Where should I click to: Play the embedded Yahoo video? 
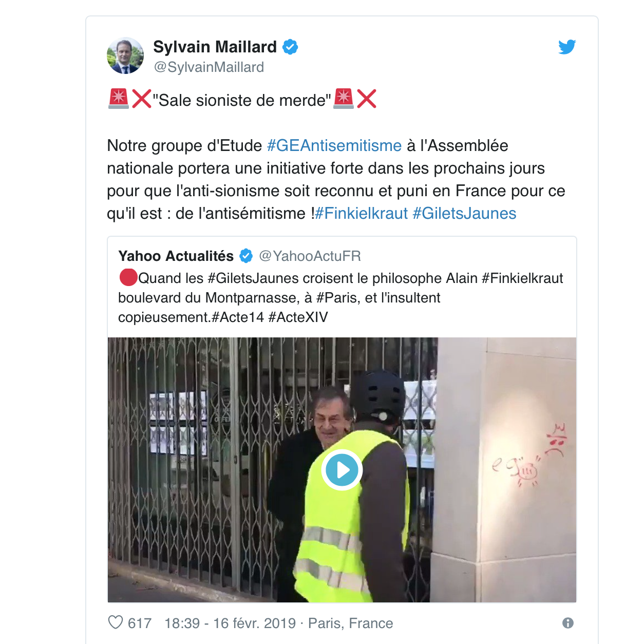(x=342, y=469)
